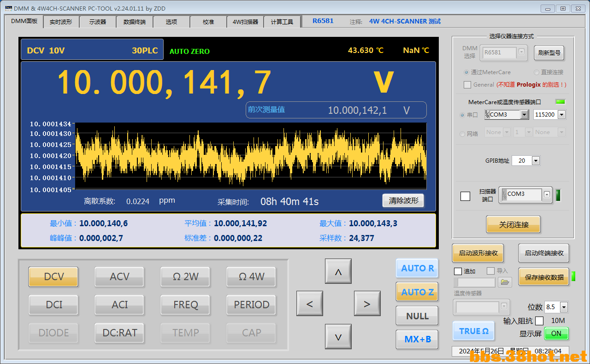Screen dimensions: 590x364
Task: Switch to the 数据终端 tab
Action: point(135,22)
